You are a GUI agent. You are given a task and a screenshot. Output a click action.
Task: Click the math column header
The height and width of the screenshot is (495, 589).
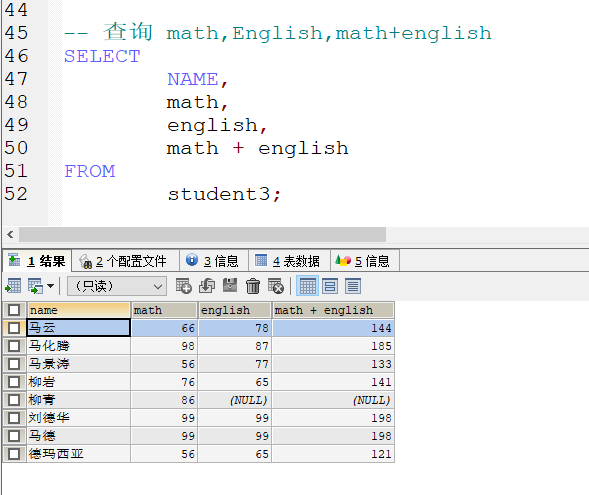pos(164,310)
